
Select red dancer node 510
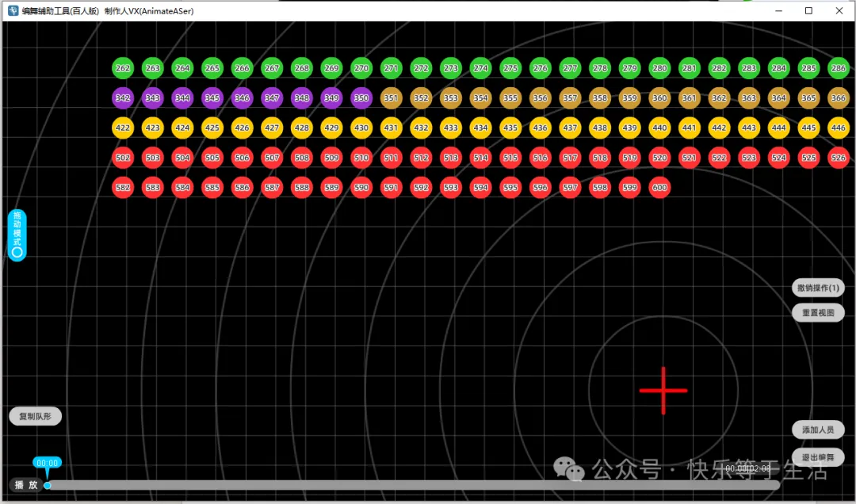click(x=361, y=158)
